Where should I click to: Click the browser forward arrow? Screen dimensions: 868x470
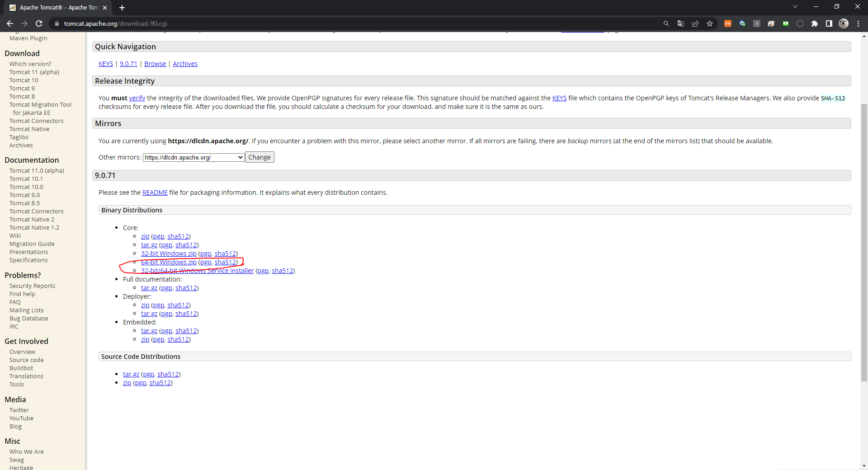24,23
